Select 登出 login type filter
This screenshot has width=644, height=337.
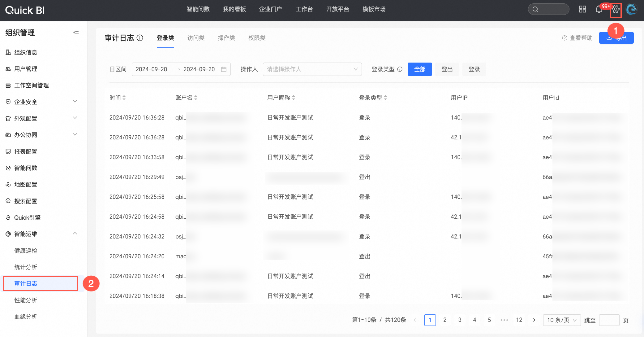tap(447, 69)
